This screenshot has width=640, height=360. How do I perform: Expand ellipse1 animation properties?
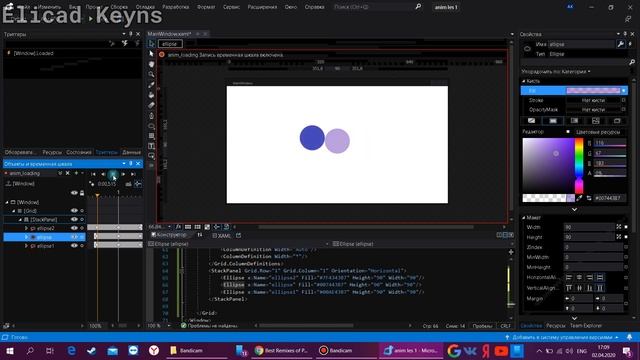(27, 246)
